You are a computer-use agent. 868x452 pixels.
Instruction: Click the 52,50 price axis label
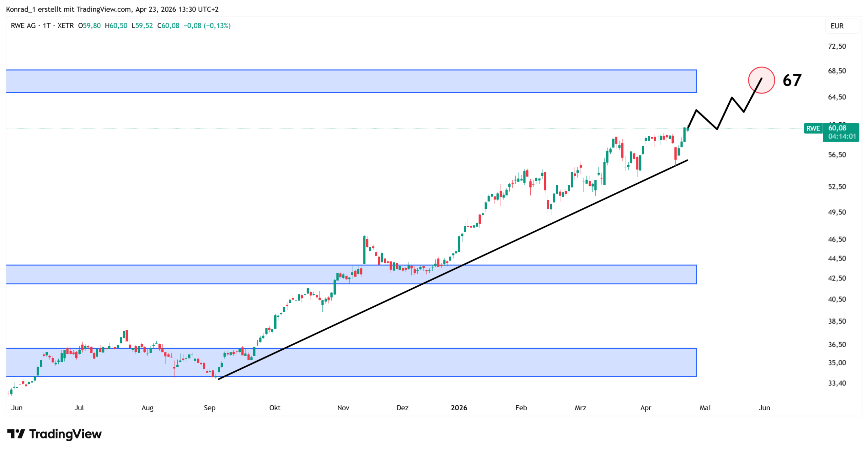click(x=837, y=187)
